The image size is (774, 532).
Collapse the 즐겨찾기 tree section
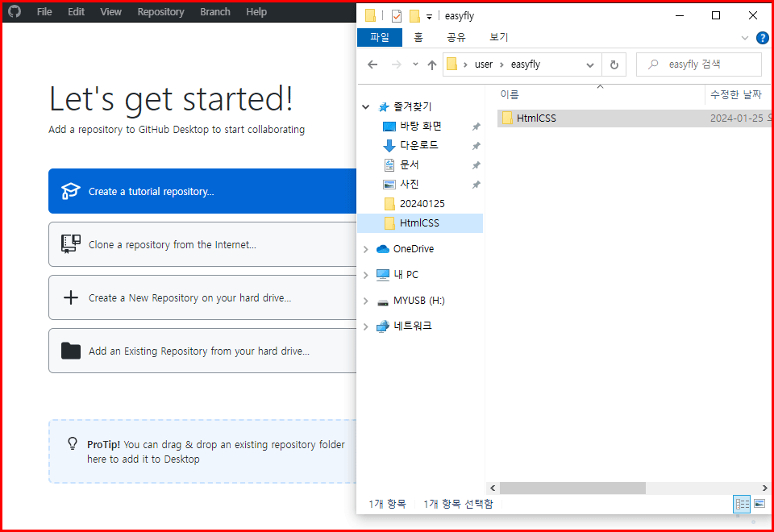366,106
